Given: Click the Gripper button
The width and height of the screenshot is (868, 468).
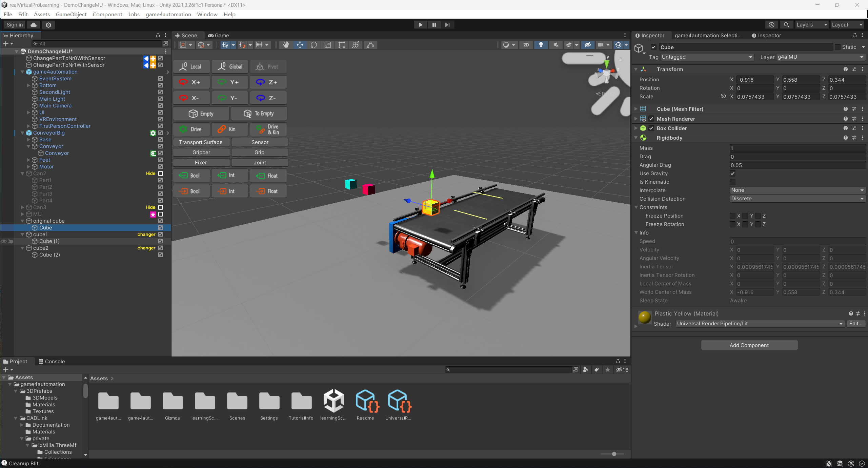Looking at the screenshot, I should (201, 152).
